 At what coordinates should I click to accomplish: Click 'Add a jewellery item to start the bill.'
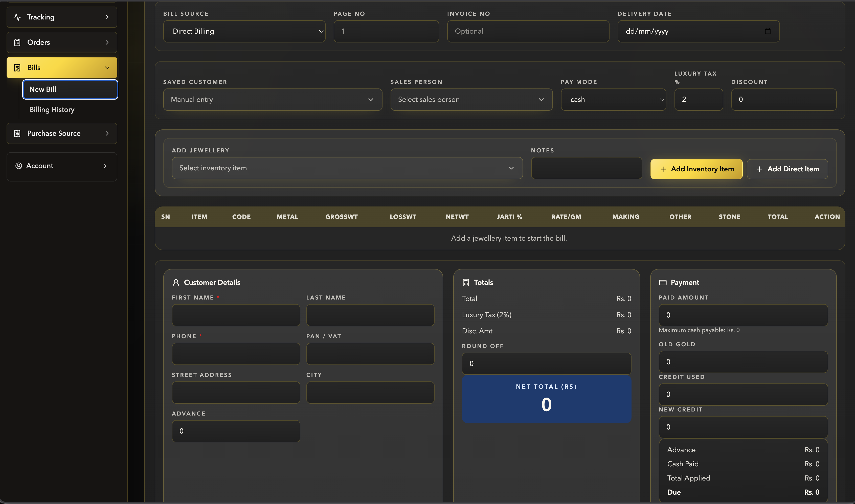509,238
